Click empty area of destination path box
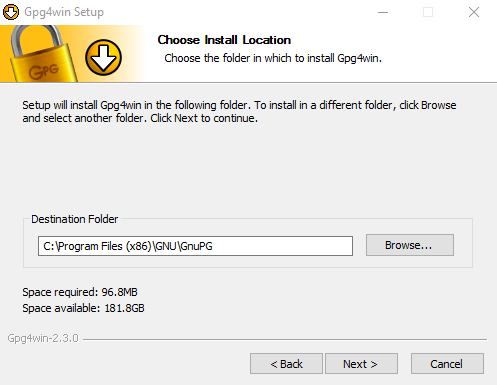497x385 pixels. point(283,246)
